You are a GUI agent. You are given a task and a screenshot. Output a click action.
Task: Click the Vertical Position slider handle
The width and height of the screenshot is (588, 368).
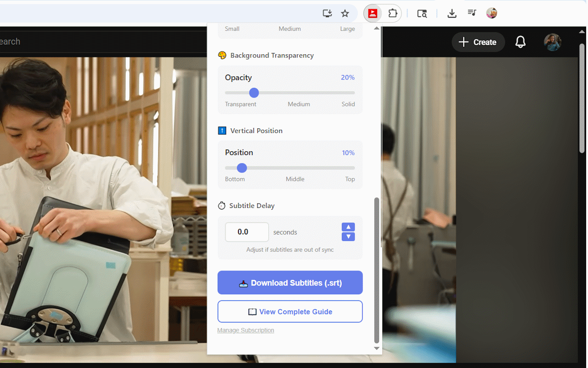tap(242, 168)
